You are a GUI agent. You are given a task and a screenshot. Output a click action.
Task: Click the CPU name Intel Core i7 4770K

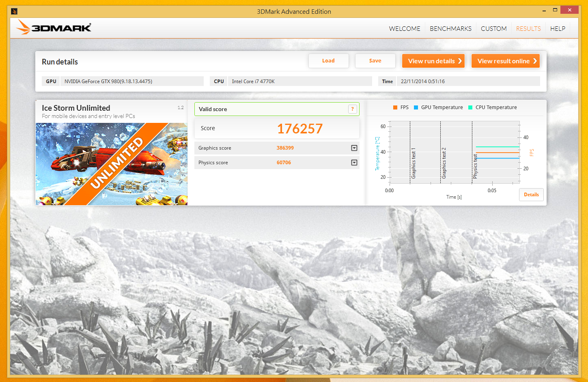[x=253, y=82]
